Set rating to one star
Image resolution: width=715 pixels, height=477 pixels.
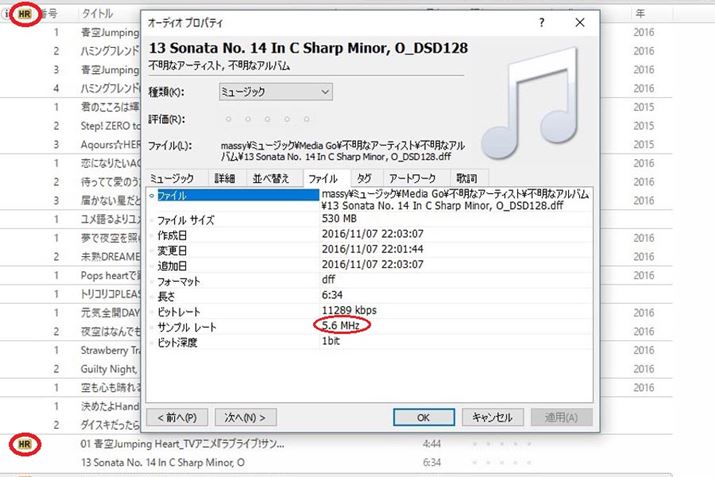pos(228,119)
